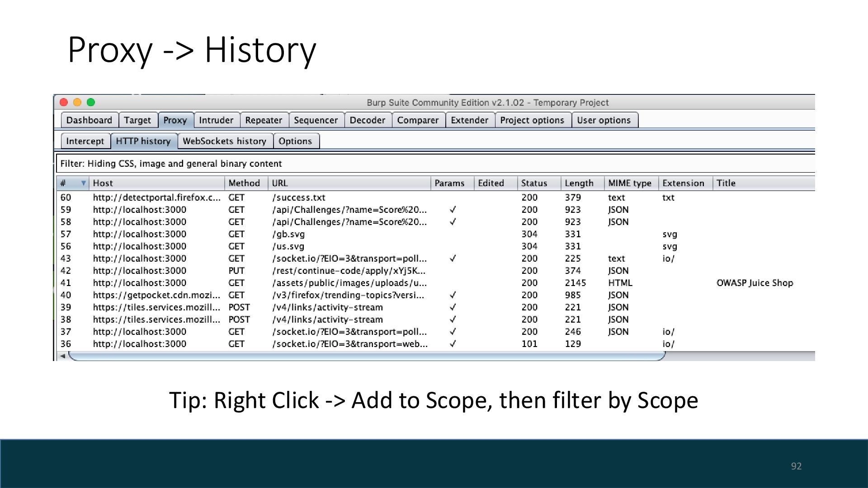Sort by the Status column header
The height and width of the screenshot is (488, 868).
tap(534, 183)
